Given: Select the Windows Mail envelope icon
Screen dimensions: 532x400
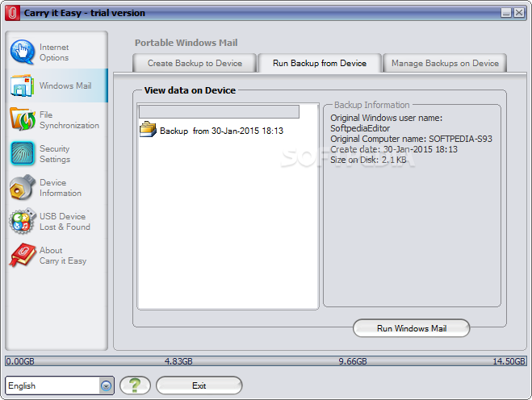Looking at the screenshot, I should [22, 86].
